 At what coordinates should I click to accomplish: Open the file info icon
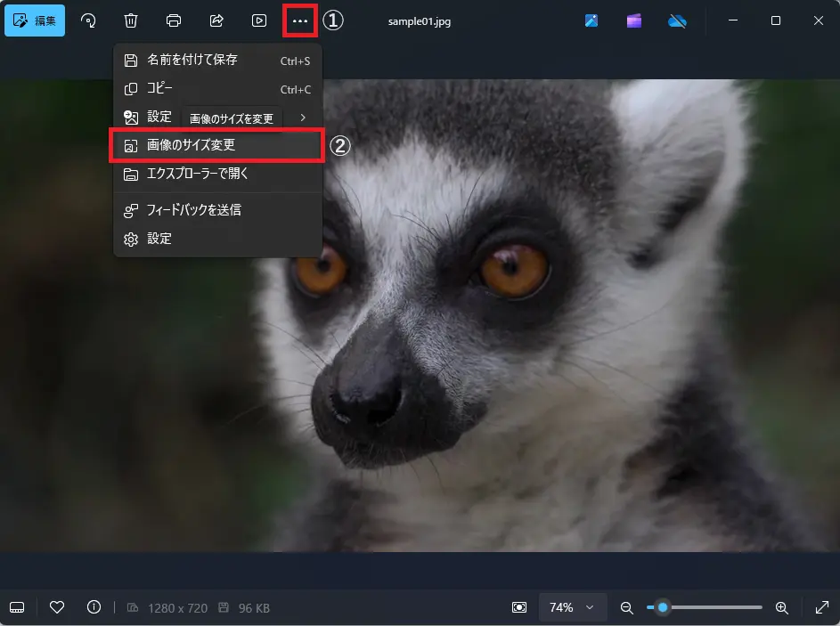(x=94, y=607)
